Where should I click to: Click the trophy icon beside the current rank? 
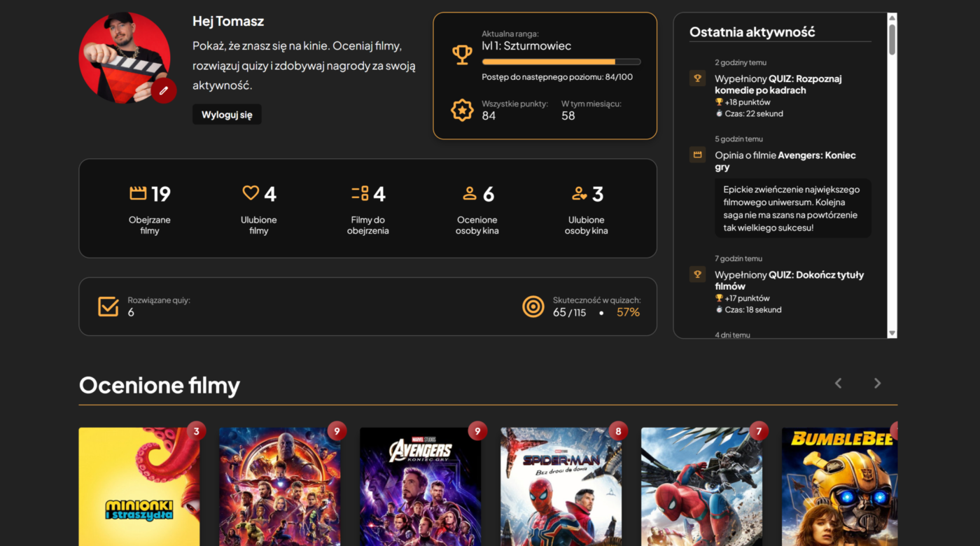click(462, 55)
